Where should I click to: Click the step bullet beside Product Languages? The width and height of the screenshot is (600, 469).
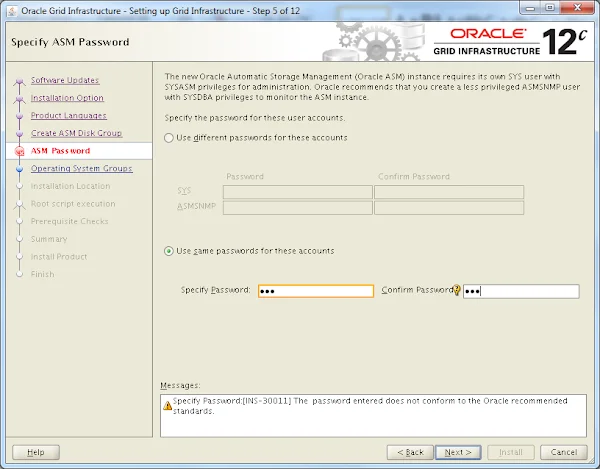(20, 116)
